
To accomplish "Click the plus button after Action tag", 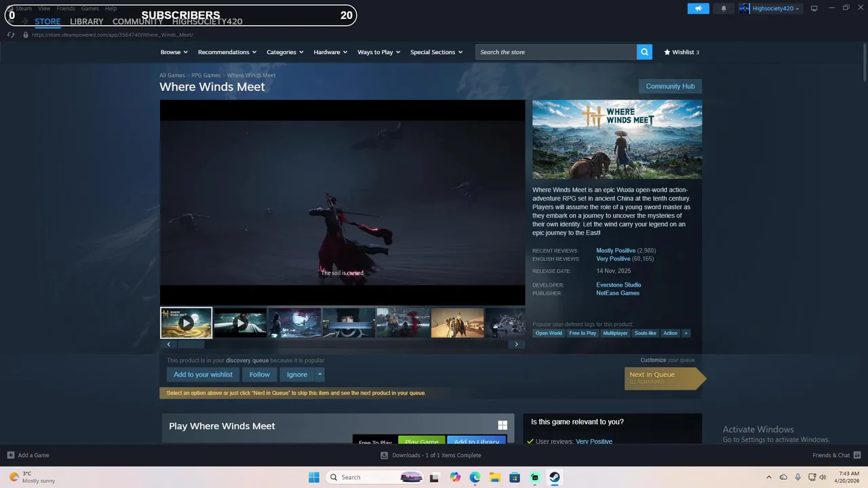I will tap(686, 333).
